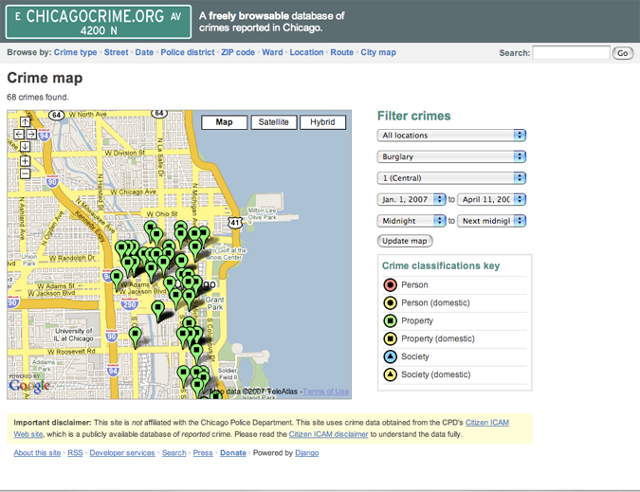Open the Police district navigation link
This screenshot has height=492, width=640.
(187, 52)
